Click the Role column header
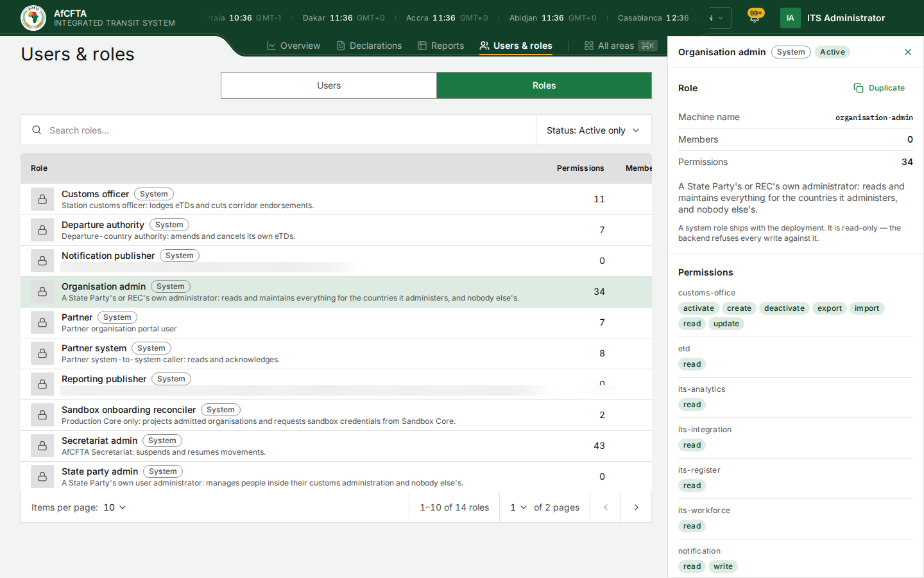924x578 pixels. tap(39, 168)
